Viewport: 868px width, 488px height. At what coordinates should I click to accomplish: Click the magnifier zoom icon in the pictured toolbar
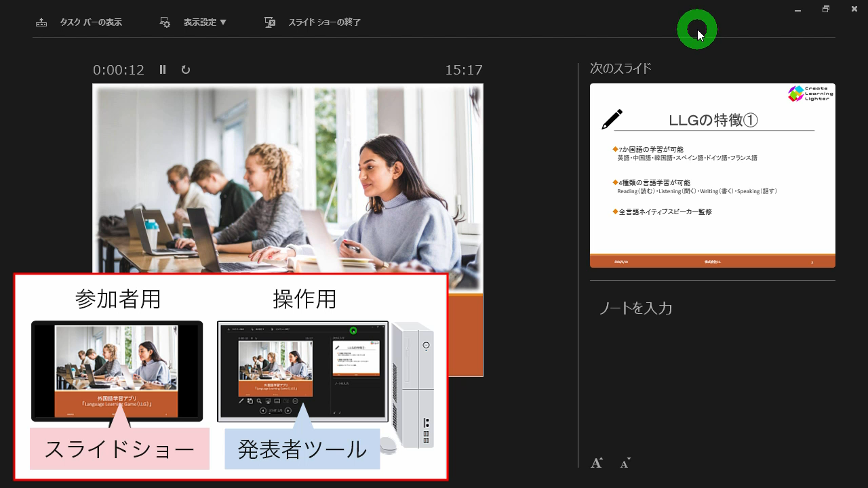point(258,401)
